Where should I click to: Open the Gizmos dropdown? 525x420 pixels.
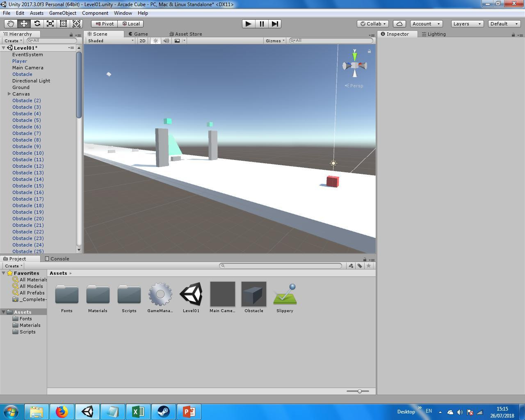275,41
